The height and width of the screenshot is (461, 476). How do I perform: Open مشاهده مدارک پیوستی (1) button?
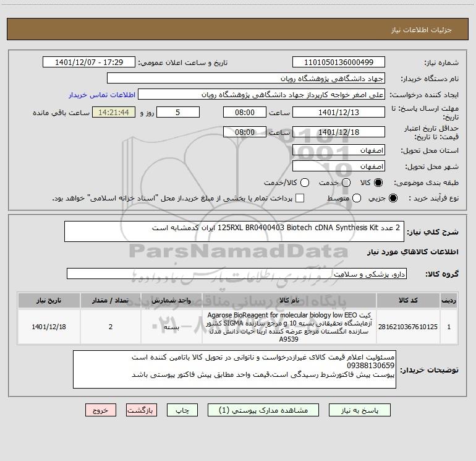click(263, 410)
